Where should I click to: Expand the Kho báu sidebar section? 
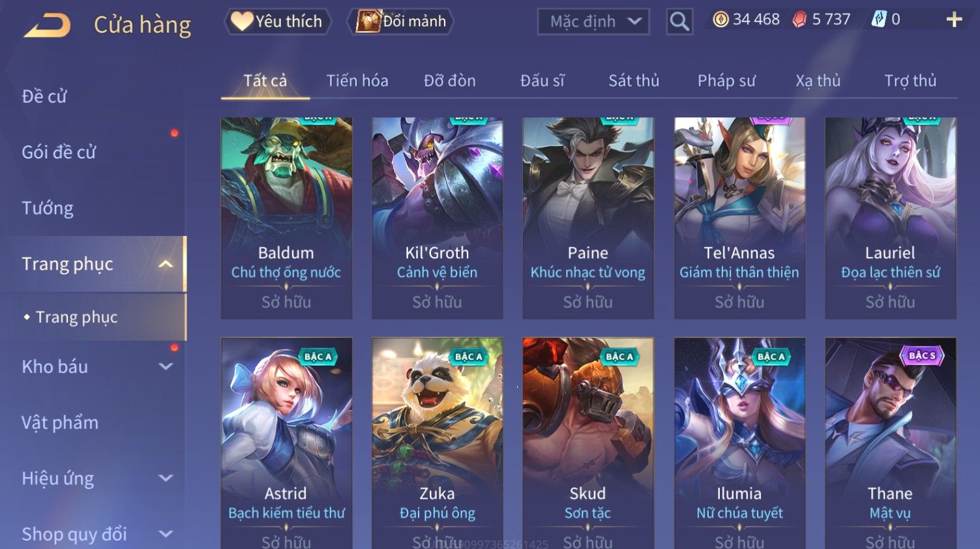[x=166, y=366]
